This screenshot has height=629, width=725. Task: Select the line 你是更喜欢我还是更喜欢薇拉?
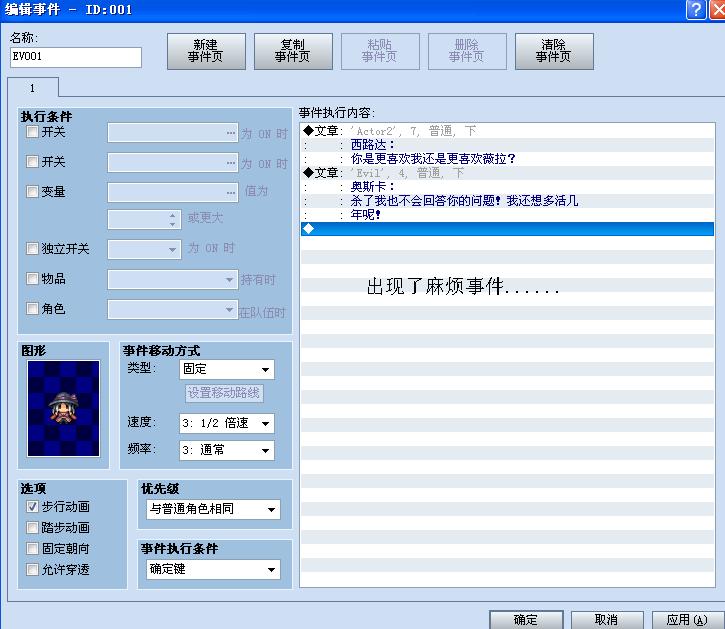tap(507, 159)
